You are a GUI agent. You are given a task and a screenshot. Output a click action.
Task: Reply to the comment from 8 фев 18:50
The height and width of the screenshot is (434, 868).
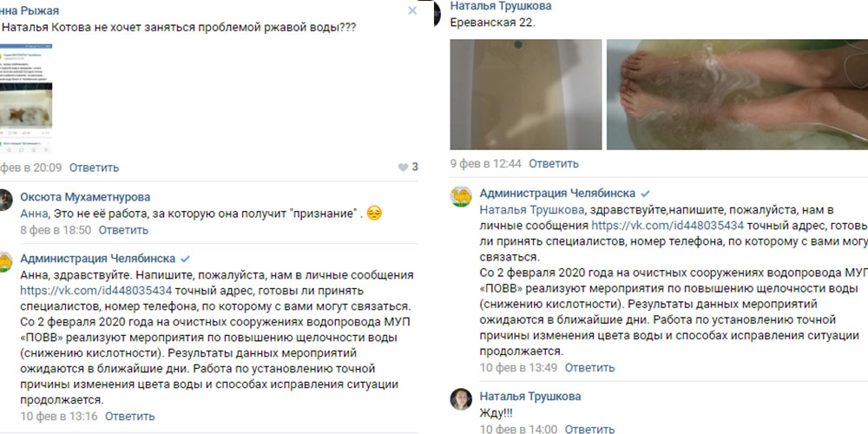coord(123,230)
